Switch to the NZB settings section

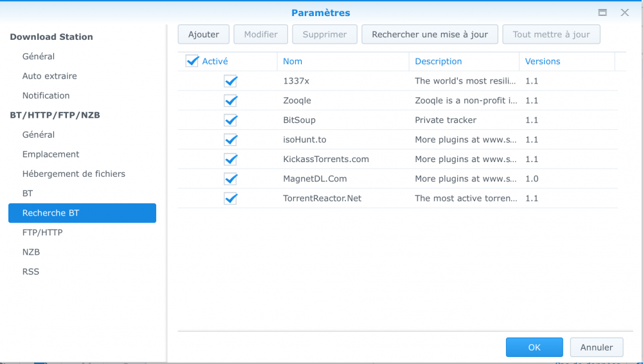[x=31, y=252]
